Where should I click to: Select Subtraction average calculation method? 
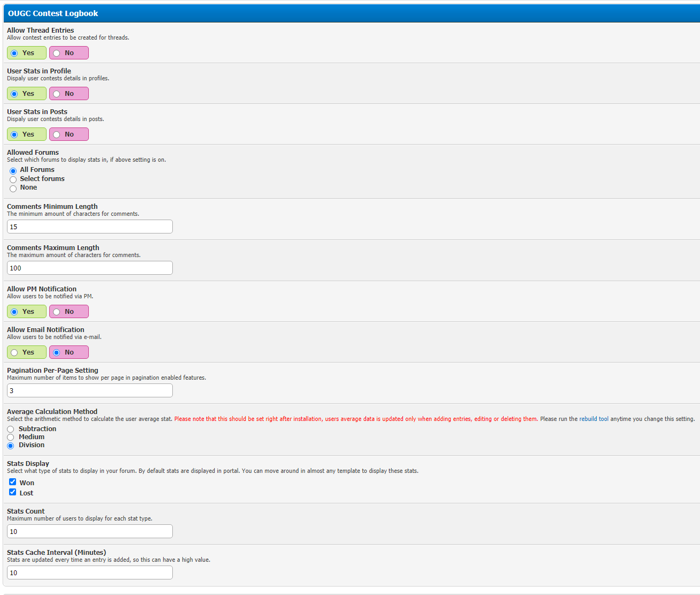(11, 430)
